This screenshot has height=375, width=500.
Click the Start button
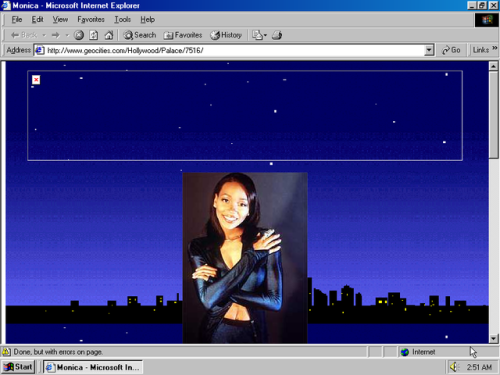click(x=18, y=367)
